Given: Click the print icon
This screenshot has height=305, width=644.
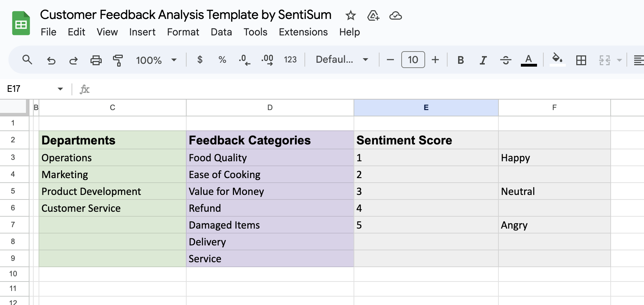Looking at the screenshot, I should coord(96,60).
